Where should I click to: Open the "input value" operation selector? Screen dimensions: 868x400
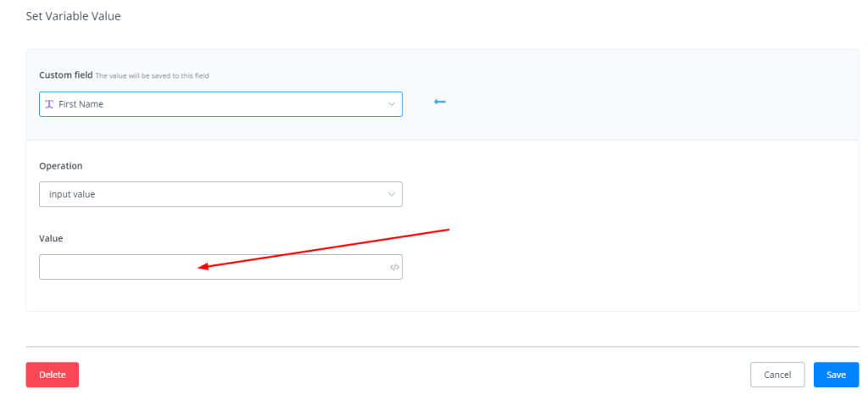coord(220,194)
